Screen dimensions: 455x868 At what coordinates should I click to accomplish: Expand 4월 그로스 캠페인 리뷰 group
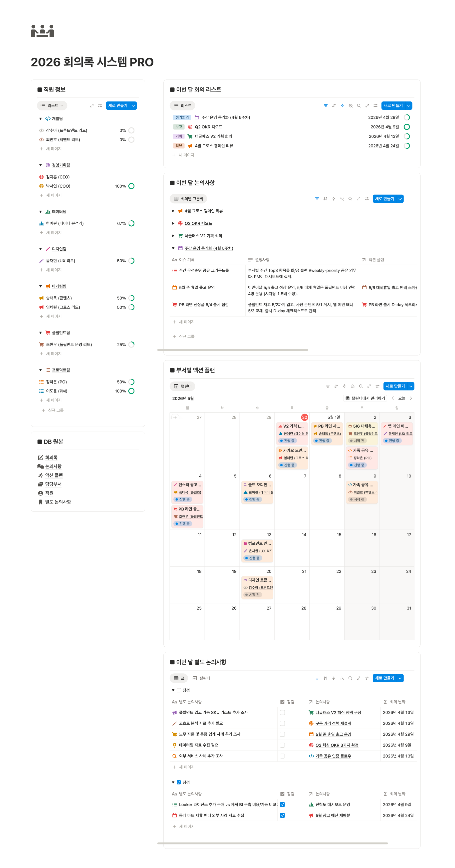coord(173,211)
